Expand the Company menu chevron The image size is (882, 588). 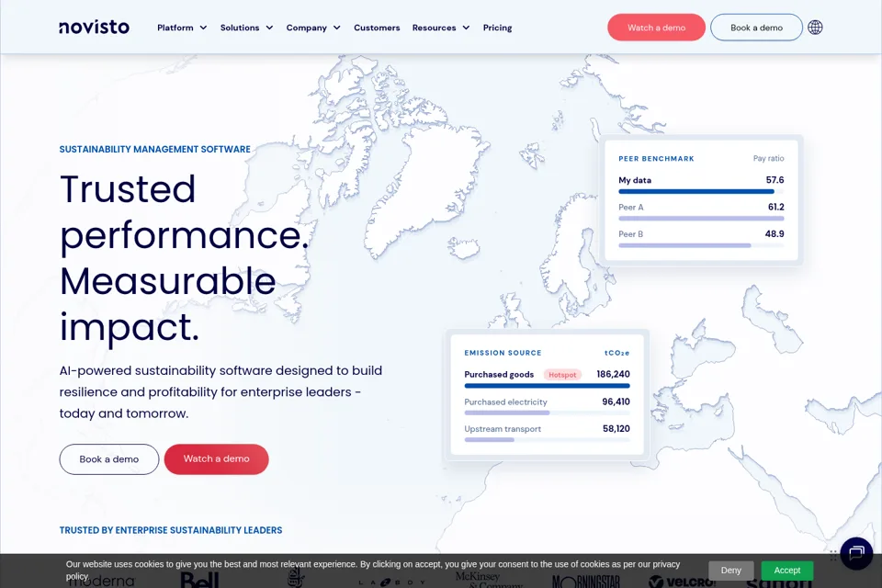tap(337, 28)
